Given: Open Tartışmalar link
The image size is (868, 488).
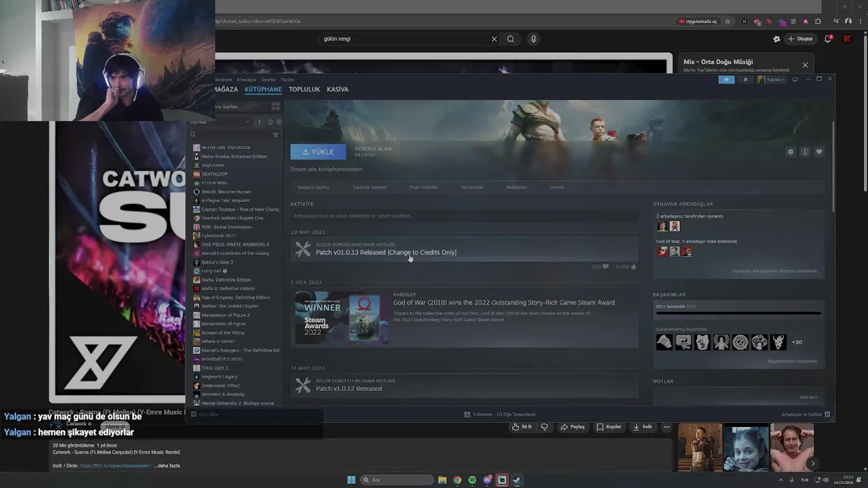Looking at the screenshot, I should coord(472,187).
